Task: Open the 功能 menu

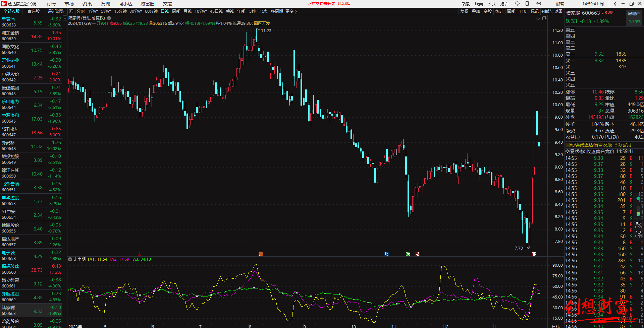Action: 466,4
